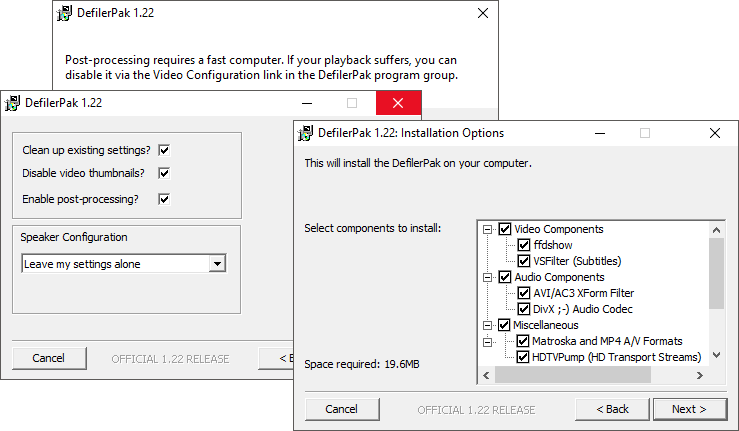Collapse Video Components tree node
This screenshot has height=431, width=739.
pos(487,230)
